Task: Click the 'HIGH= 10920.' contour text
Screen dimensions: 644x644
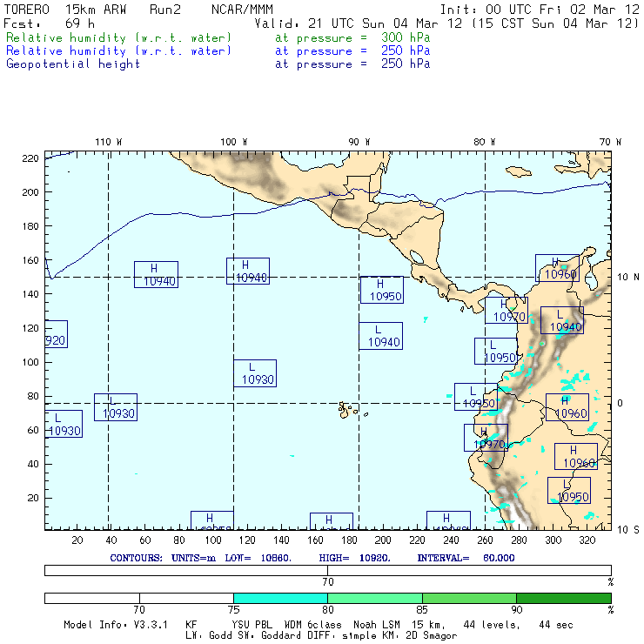Action: pos(355,558)
